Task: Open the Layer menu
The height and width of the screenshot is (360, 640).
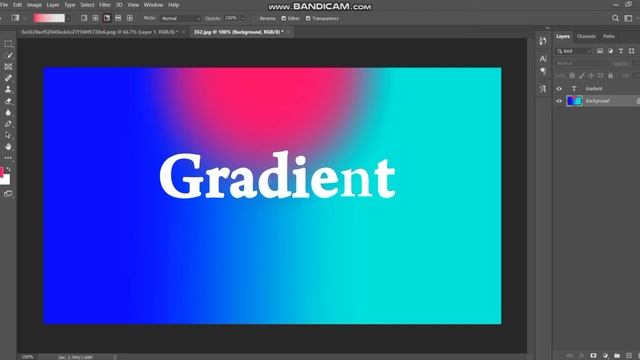Action: [53, 5]
